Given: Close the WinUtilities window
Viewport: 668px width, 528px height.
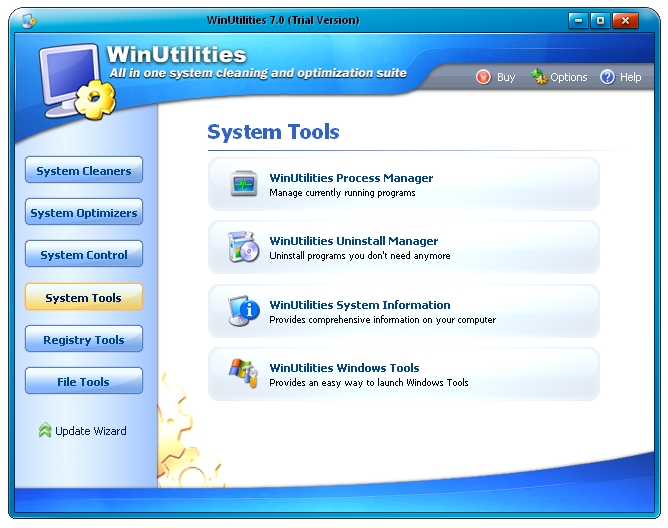Looking at the screenshot, I should coord(625,20).
